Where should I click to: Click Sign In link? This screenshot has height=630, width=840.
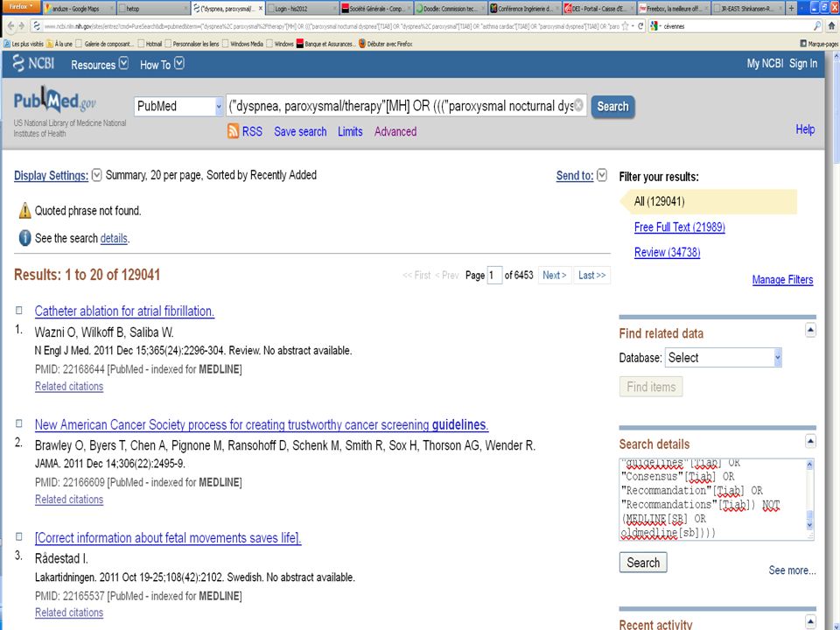803,63
